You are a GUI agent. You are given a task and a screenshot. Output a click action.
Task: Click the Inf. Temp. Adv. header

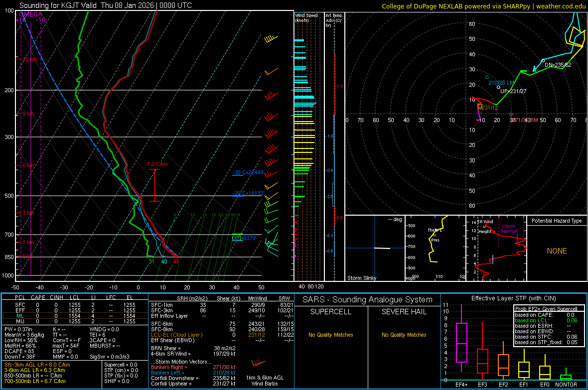(x=334, y=20)
